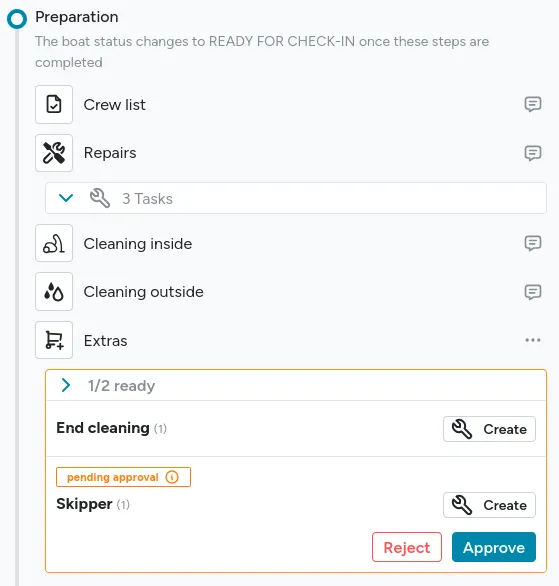This screenshot has width=559, height=586.
Task: Click the Extras shopping cart icon
Action: (54, 340)
